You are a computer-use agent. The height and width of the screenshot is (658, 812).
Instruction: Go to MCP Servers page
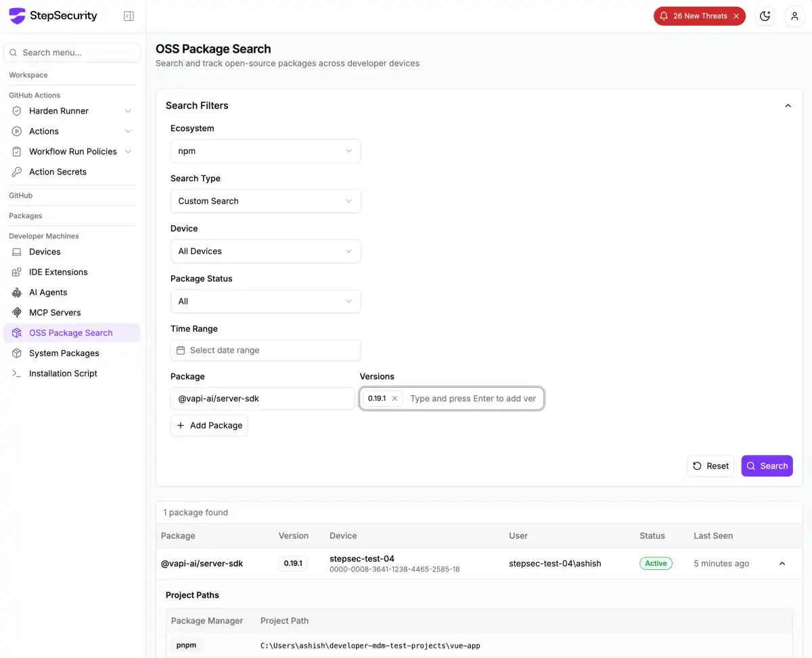(71, 313)
